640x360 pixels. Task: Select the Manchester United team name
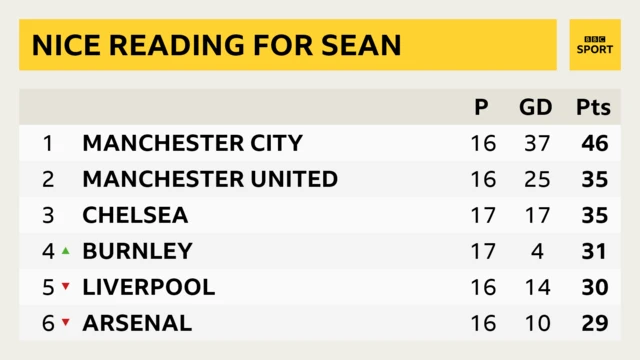point(210,179)
